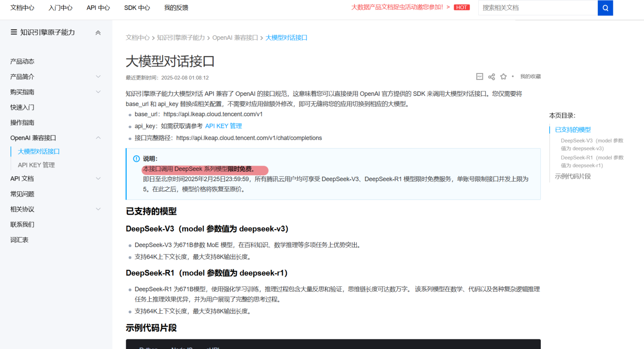Click the red HOT badge
644x349 pixels.
[x=462, y=7]
